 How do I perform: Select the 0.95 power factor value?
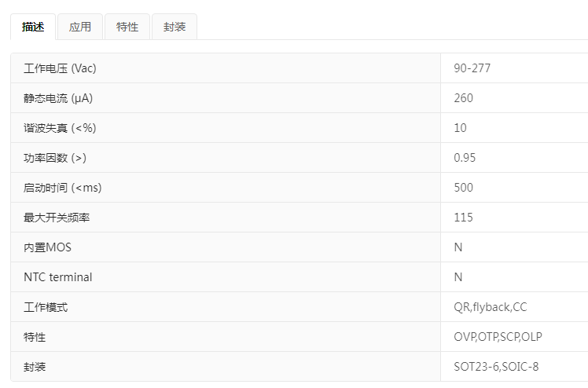coord(465,158)
